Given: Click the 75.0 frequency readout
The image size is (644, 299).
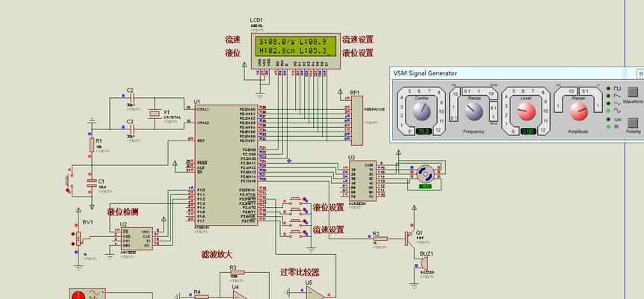Looking at the screenshot, I should point(423,132).
